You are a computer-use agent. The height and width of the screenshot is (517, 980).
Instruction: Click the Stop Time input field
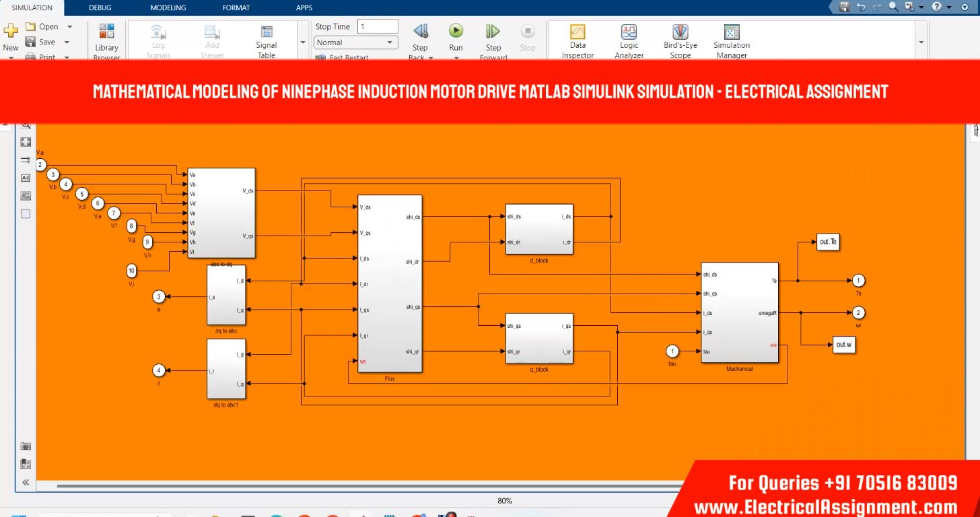pos(378,27)
